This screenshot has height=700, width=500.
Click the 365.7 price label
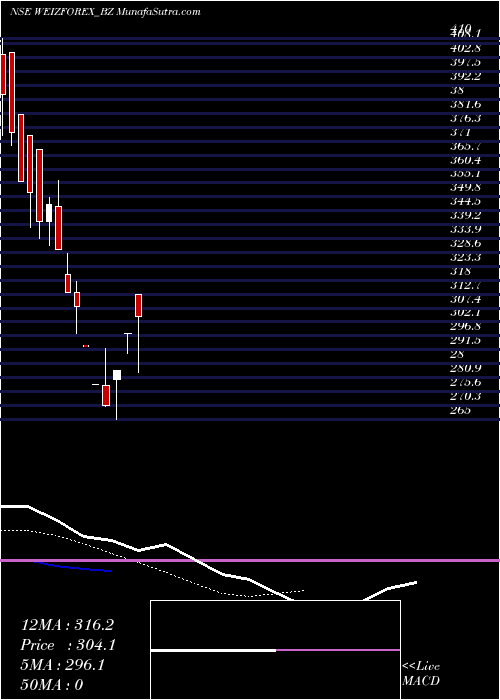465,146
